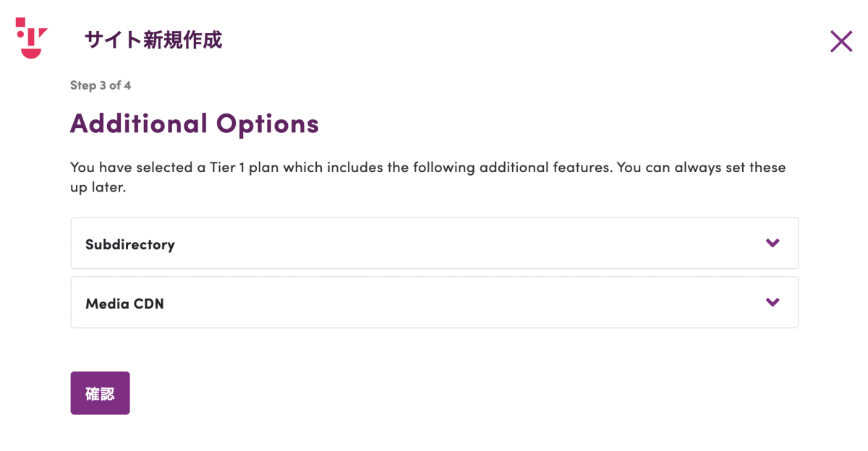Toggle the Subdirectory section open
This screenshot has width=868, height=451.
(434, 243)
